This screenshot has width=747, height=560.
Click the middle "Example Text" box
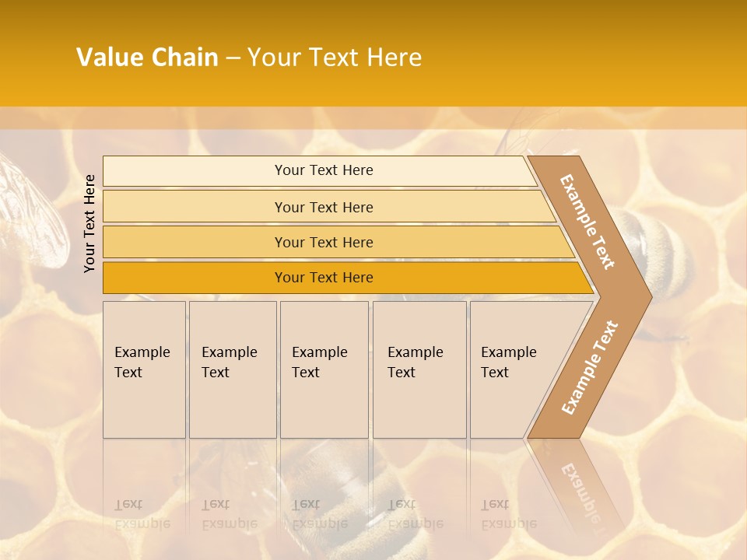pos(324,369)
